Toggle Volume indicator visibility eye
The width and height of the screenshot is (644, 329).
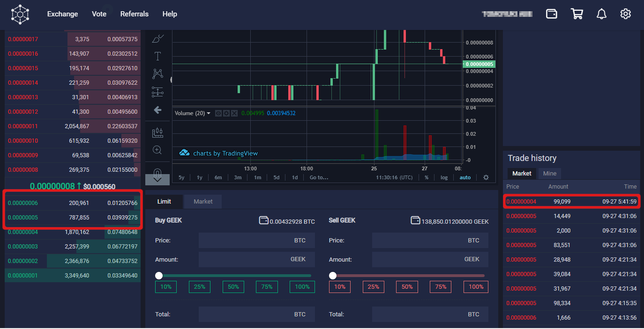coord(218,113)
